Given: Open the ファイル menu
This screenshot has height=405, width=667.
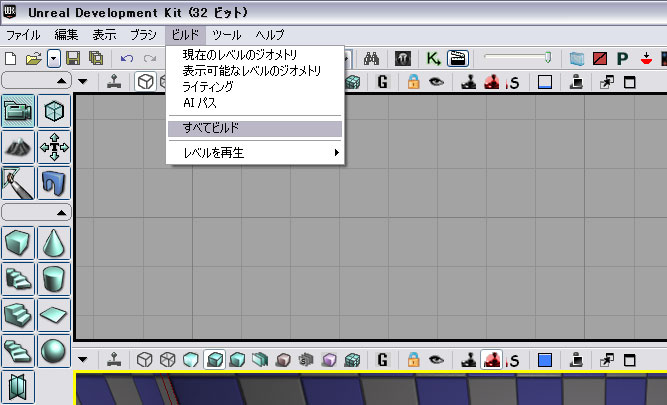Looking at the screenshot, I should pos(23,35).
